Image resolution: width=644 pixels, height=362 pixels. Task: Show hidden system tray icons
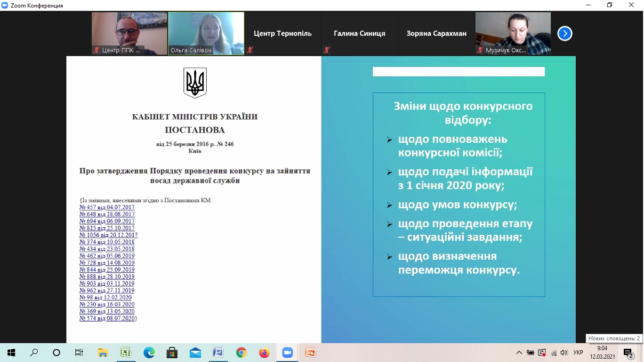pos(519,353)
